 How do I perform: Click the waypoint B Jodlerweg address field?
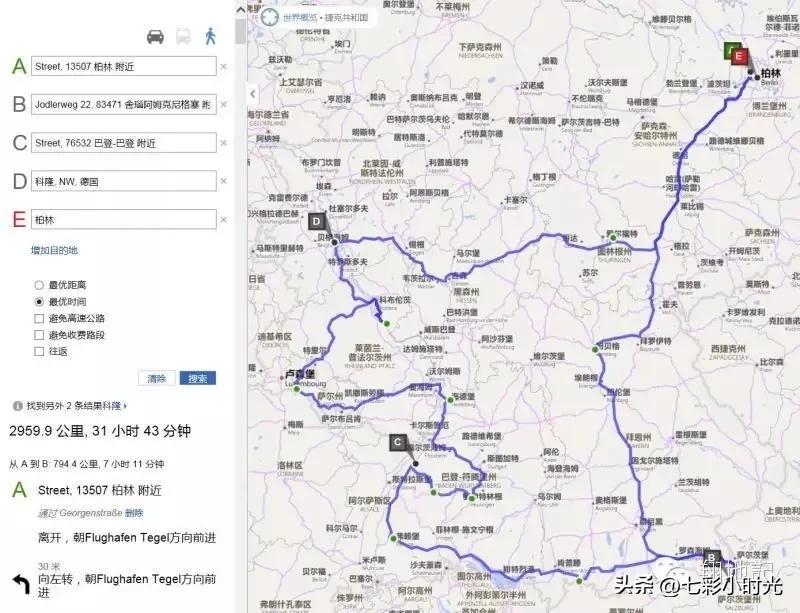point(123,104)
